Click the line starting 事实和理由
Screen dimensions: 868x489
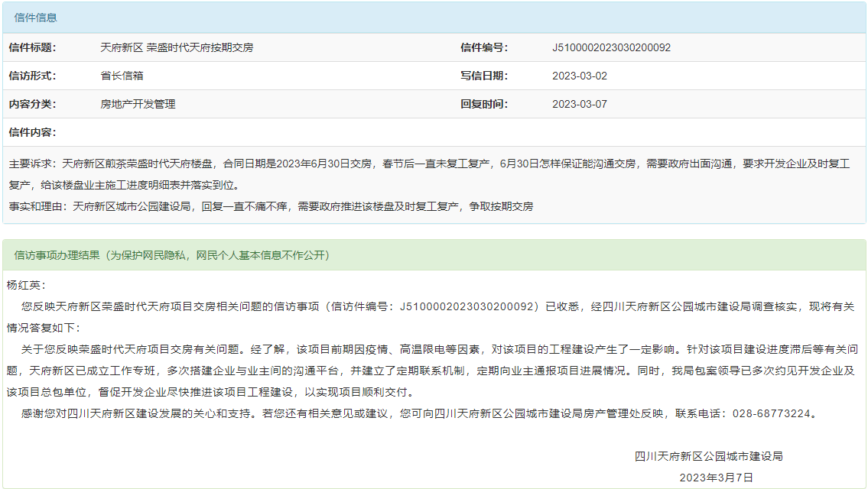(271, 206)
